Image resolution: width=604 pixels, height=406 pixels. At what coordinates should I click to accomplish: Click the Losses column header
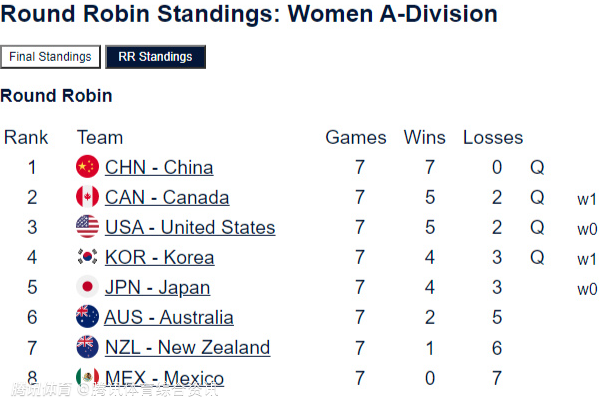(493, 137)
